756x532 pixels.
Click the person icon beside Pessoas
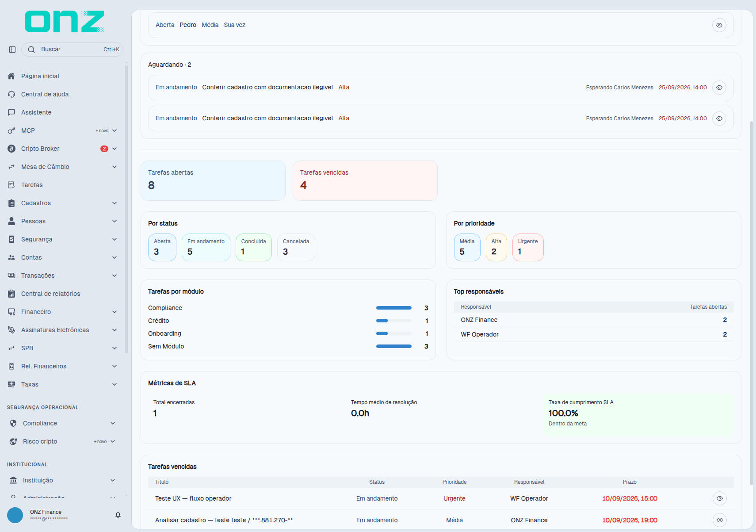click(x=11, y=221)
